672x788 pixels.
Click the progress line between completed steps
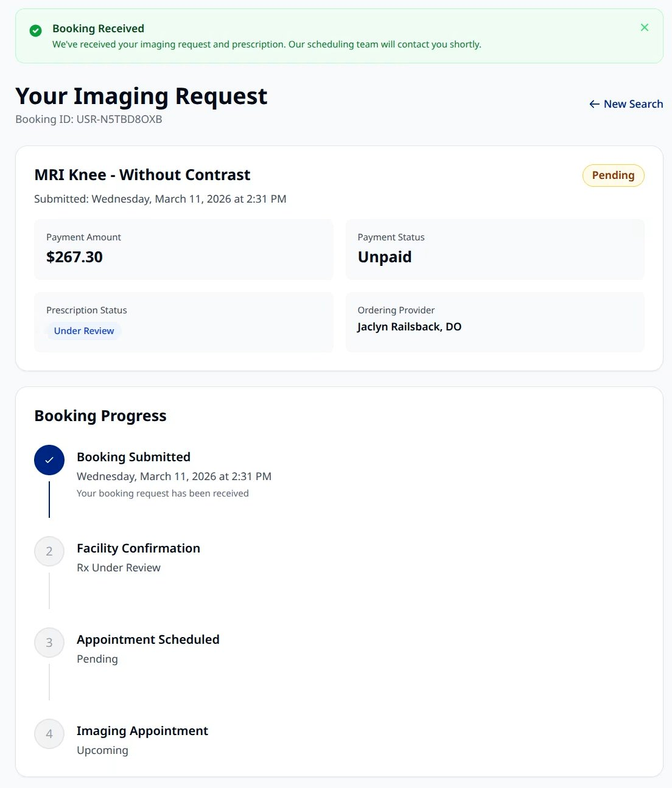point(49,499)
